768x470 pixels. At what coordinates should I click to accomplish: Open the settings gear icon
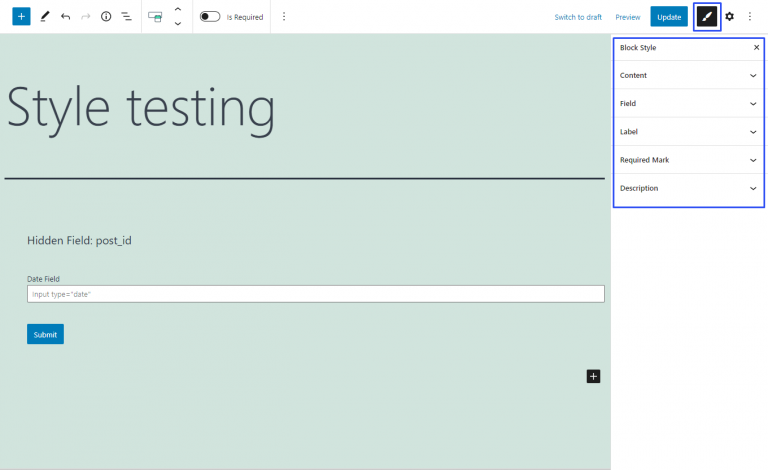coord(730,17)
